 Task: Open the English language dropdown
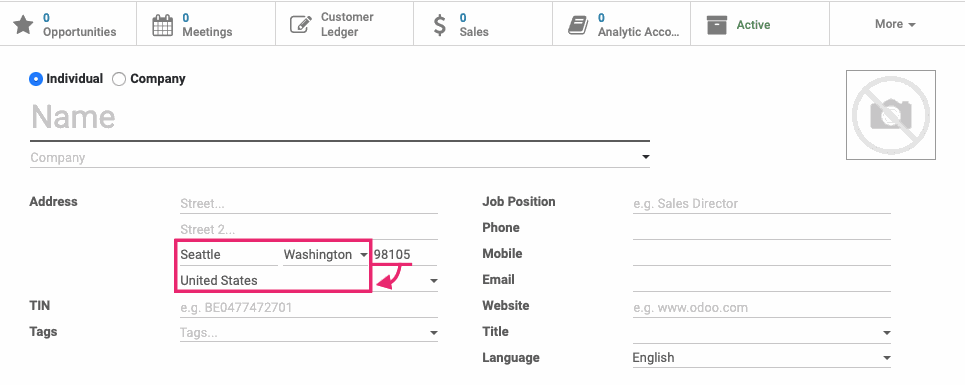(761, 358)
